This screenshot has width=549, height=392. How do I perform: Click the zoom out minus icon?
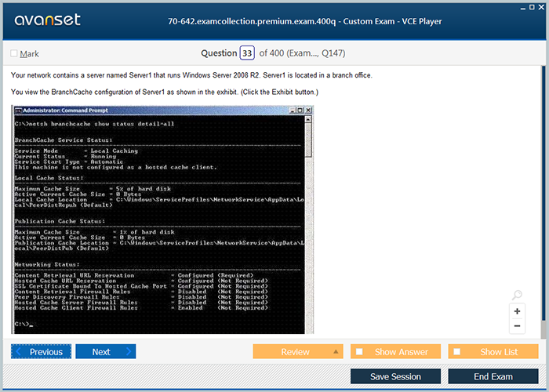click(x=517, y=325)
